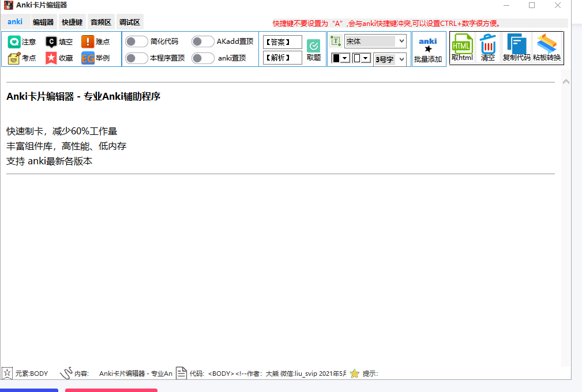Click the brush icon beside 内容

tap(66, 373)
